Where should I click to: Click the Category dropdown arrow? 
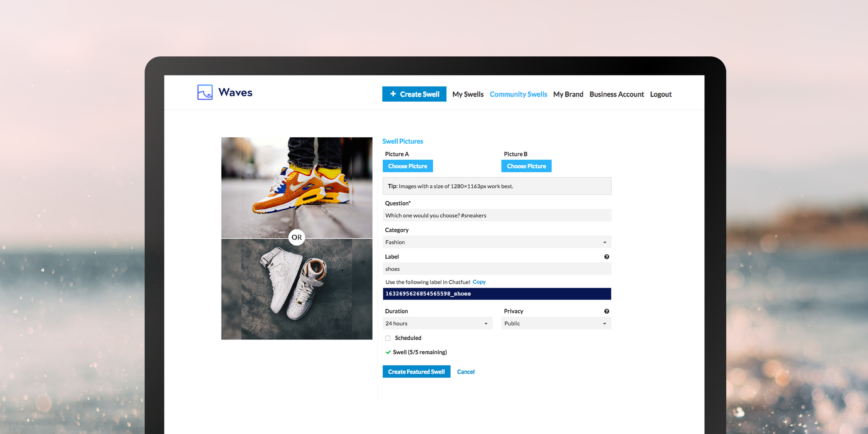point(605,242)
